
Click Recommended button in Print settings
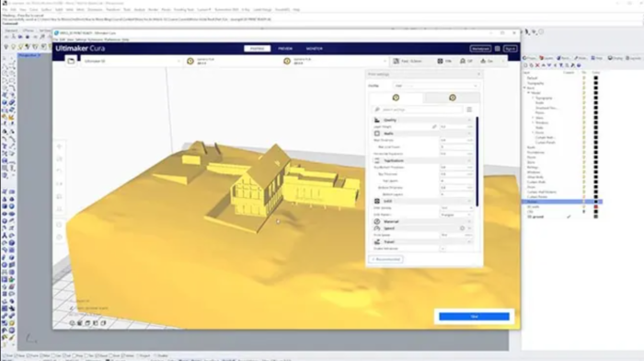[386, 259]
